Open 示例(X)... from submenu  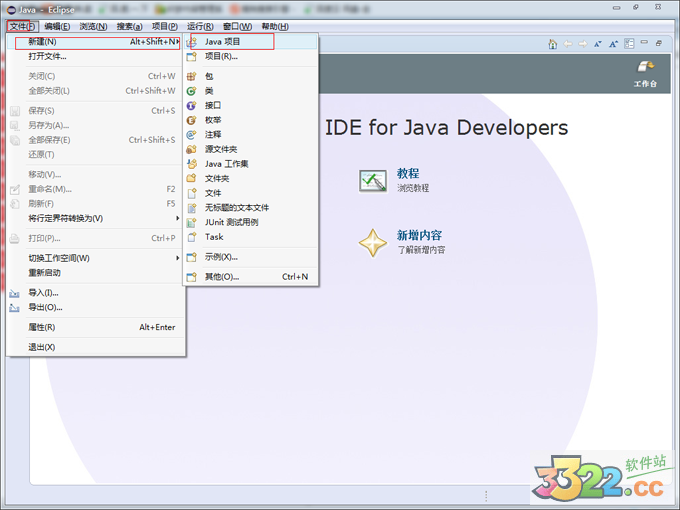click(251, 257)
